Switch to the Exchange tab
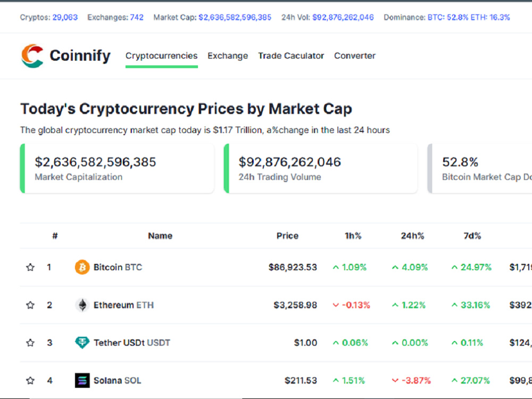Image resolution: width=532 pixels, height=399 pixels. [x=228, y=56]
